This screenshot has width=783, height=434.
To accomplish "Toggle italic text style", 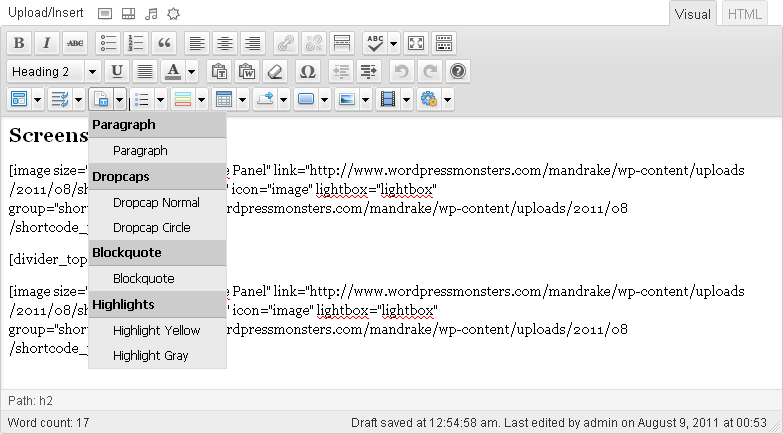I will [x=47, y=43].
